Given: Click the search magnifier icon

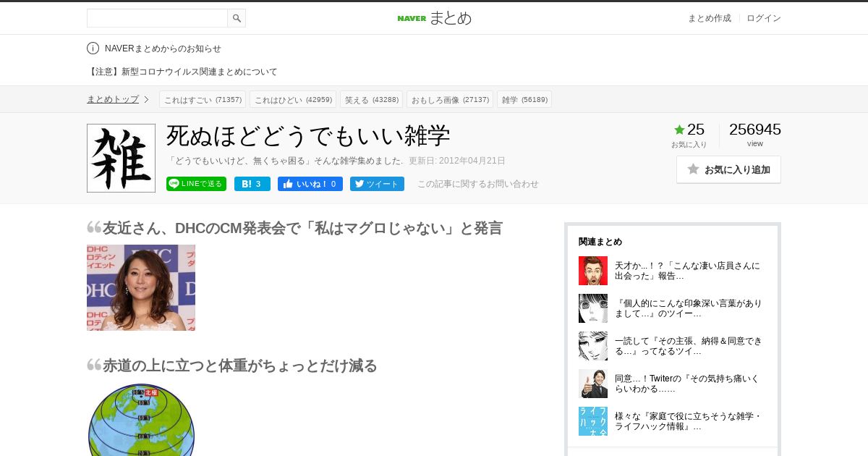Looking at the screenshot, I should point(237,18).
